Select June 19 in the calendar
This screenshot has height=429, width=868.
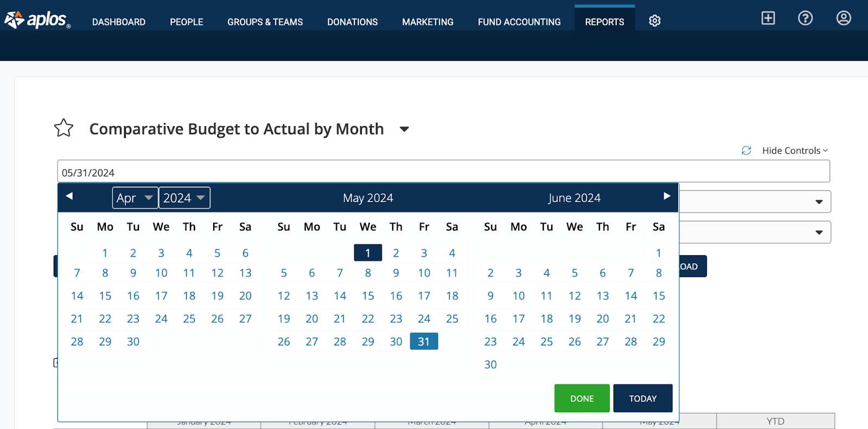575,319
